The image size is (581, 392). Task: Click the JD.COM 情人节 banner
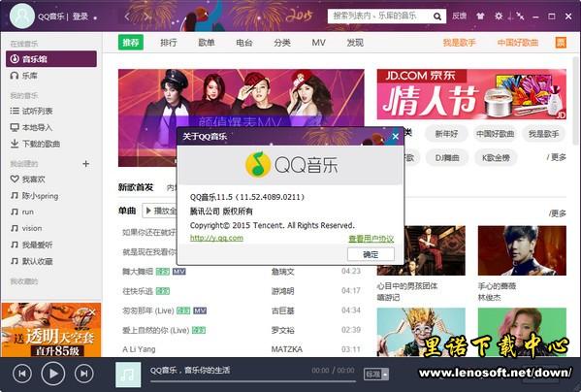pos(471,94)
